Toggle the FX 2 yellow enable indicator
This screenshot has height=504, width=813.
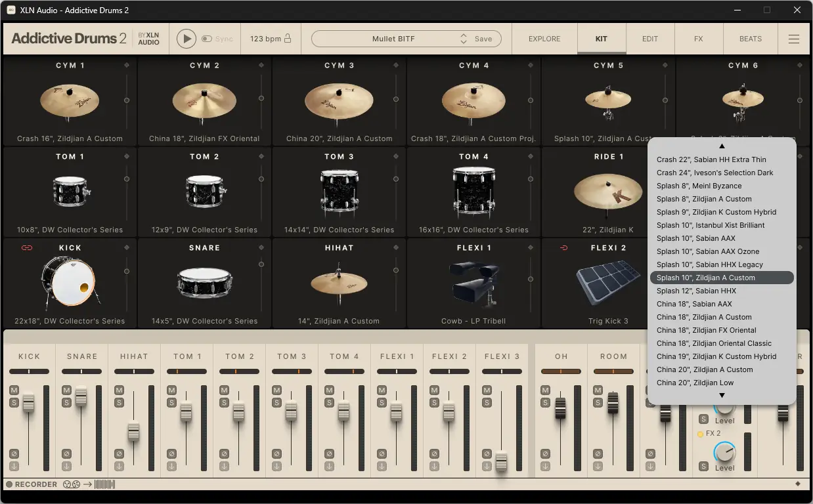point(701,434)
